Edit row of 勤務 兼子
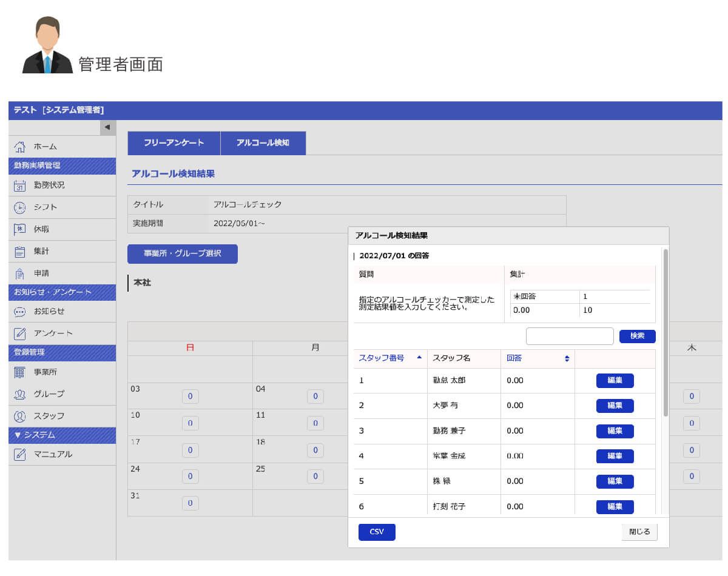The image size is (728, 576). pos(615,431)
